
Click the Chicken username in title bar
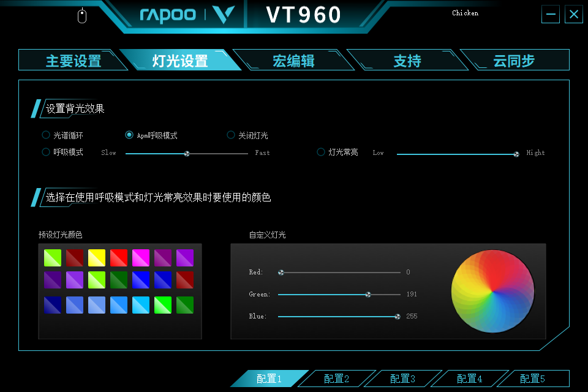click(465, 13)
